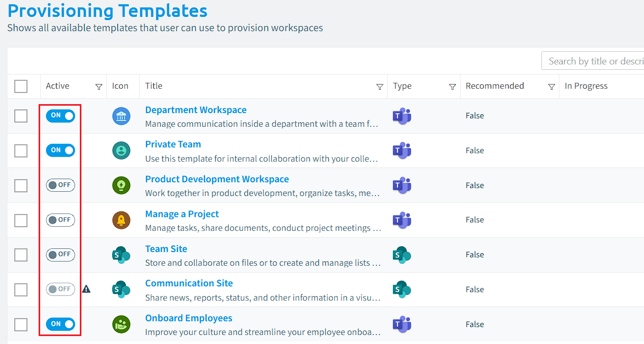Click the Private Team template icon
The image size is (644, 344).
(122, 151)
